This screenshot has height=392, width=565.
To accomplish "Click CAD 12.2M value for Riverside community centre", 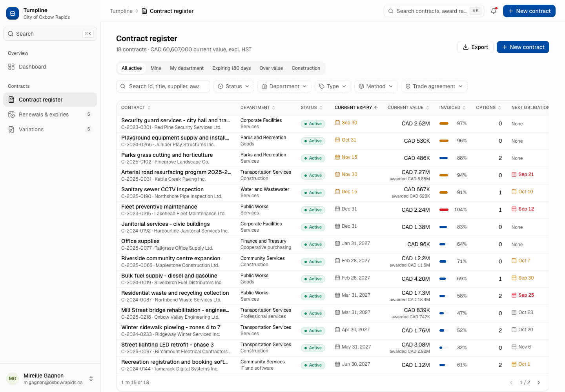I will pyautogui.click(x=416, y=258).
